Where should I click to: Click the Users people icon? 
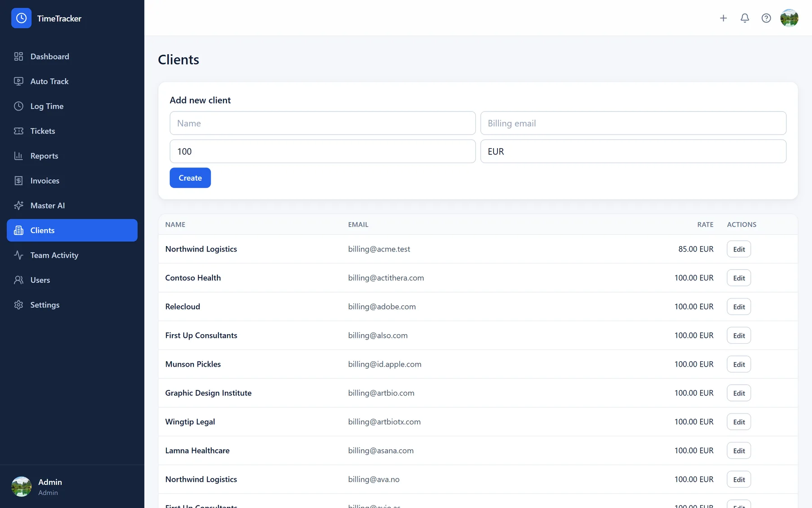pyautogui.click(x=18, y=280)
